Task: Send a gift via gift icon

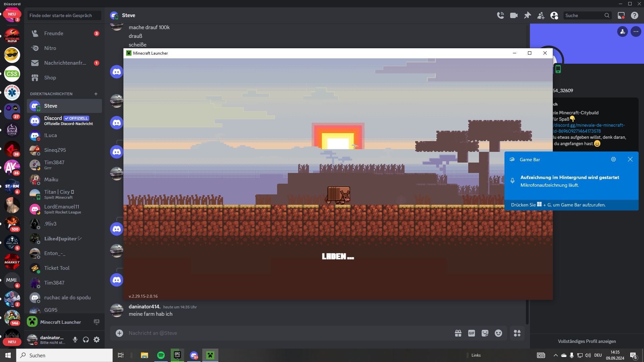Action: [458, 333]
